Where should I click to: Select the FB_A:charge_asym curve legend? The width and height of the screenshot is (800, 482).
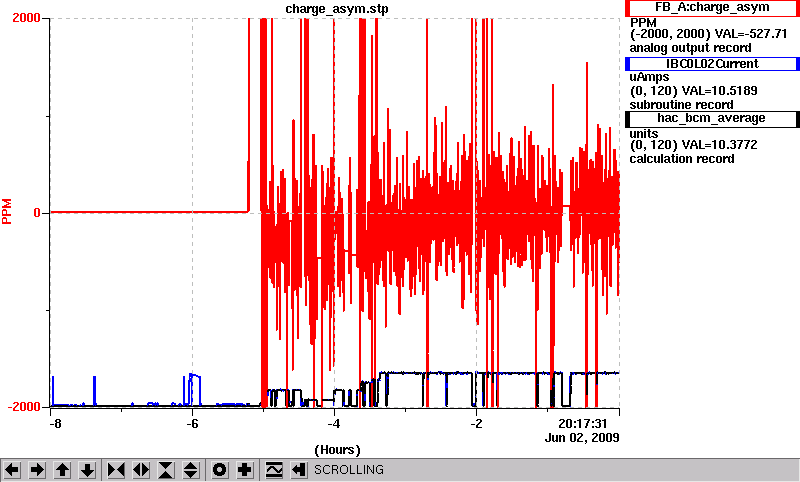pyautogui.click(x=712, y=8)
